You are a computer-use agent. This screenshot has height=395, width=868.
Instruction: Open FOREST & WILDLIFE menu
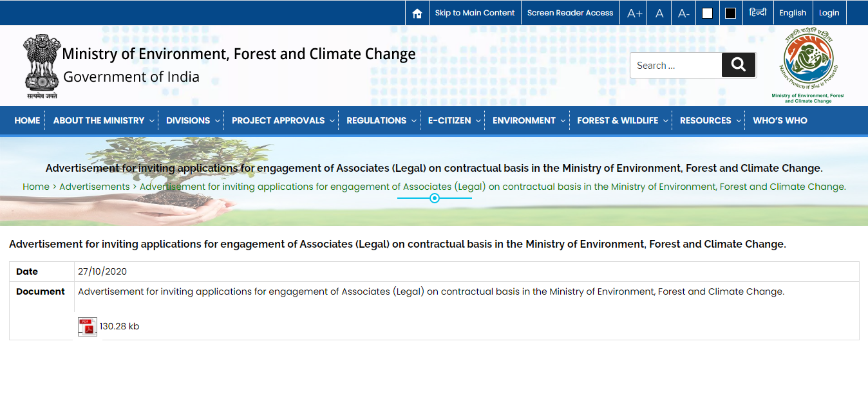pyautogui.click(x=618, y=120)
